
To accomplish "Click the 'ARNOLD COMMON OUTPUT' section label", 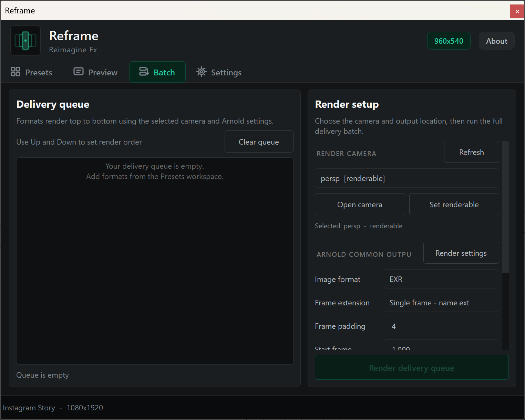I will (364, 254).
